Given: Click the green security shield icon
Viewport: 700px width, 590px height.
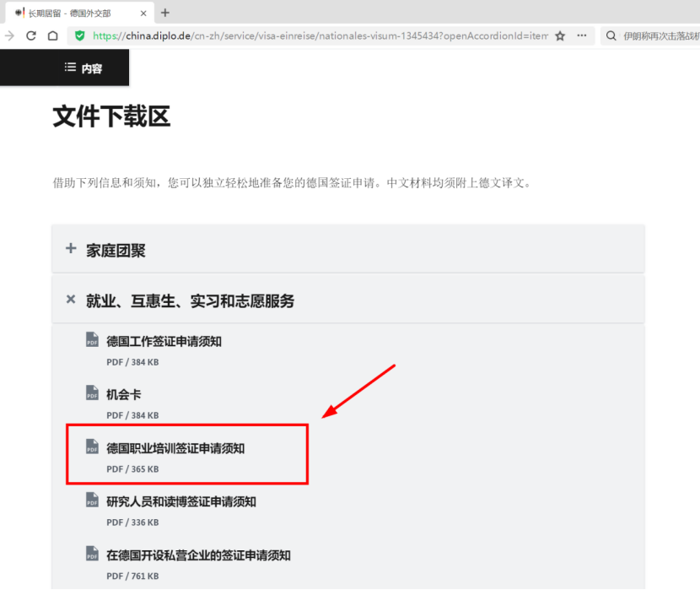Looking at the screenshot, I should pyautogui.click(x=80, y=36).
